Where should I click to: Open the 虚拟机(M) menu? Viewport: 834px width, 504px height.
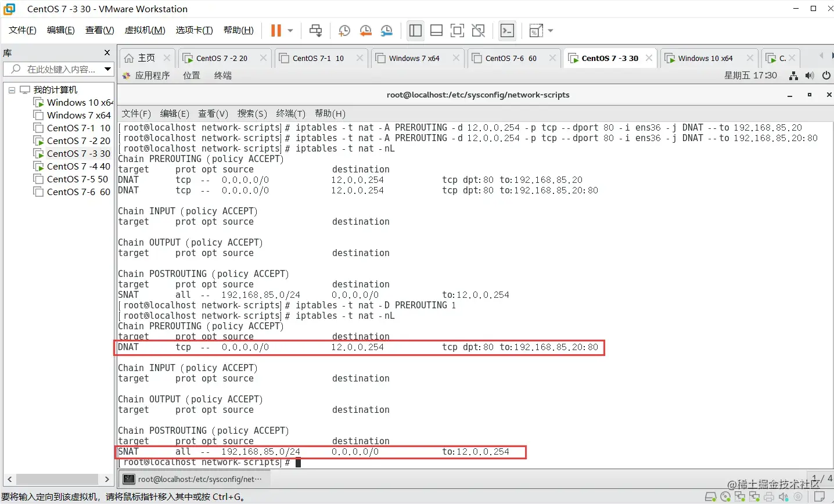tap(145, 30)
